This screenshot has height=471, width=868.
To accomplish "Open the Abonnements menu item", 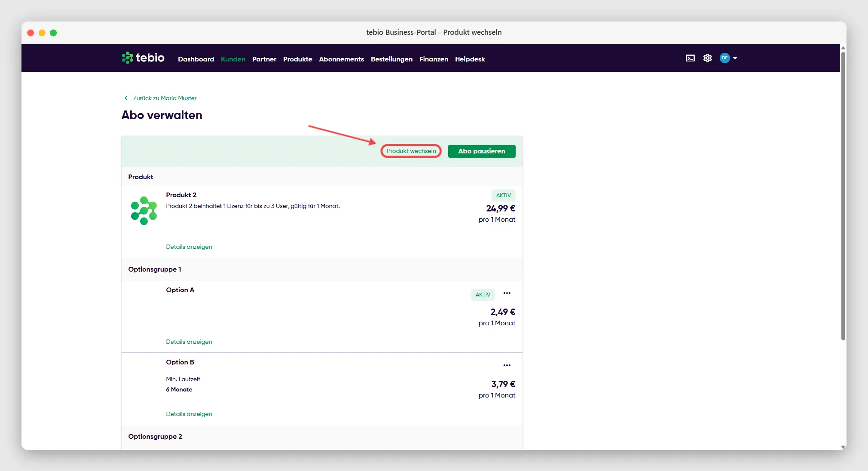I will (341, 59).
